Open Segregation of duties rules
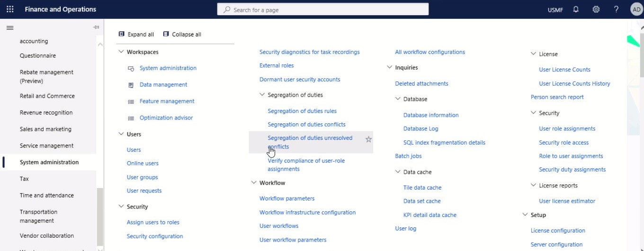Image resolution: width=644 pixels, height=251 pixels. point(302,111)
